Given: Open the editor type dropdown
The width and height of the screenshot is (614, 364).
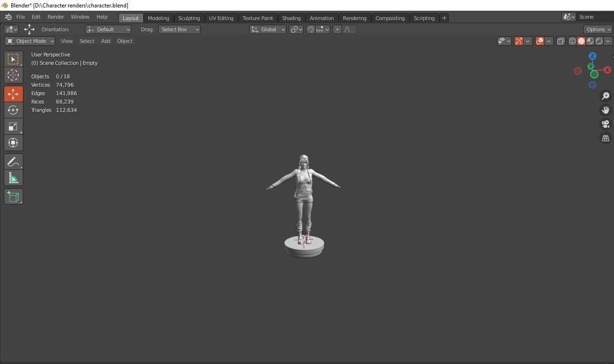Looking at the screenshot, I should pyautogui.click(x=11, y=29).
